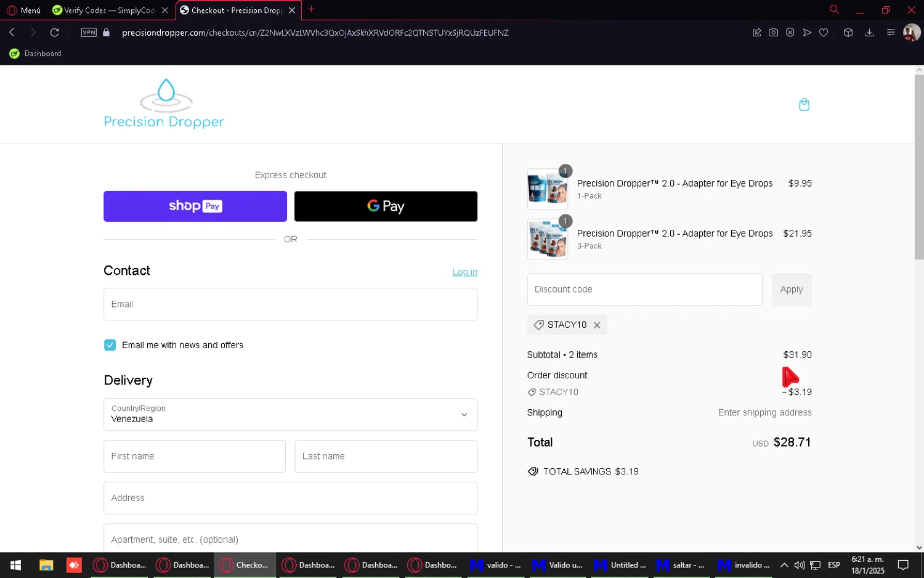Viewport: 924px width, 578px height.
Task: Open the red AnyDesk taskbar icon
Action: [74, 565]
